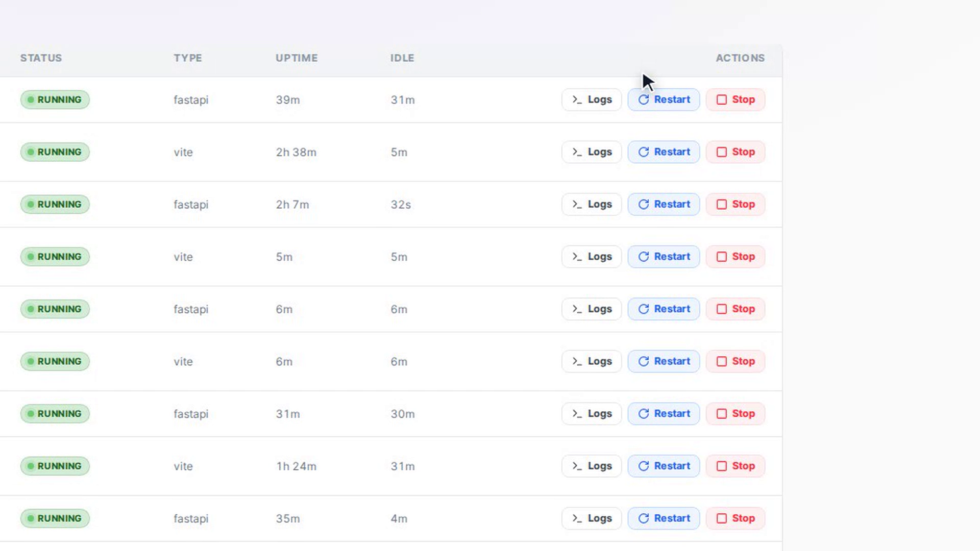The image size is (980, 551).
Task: Stop the fastapi service with 35m uptime
Action: pyautogui.click(x=736, y=518)
